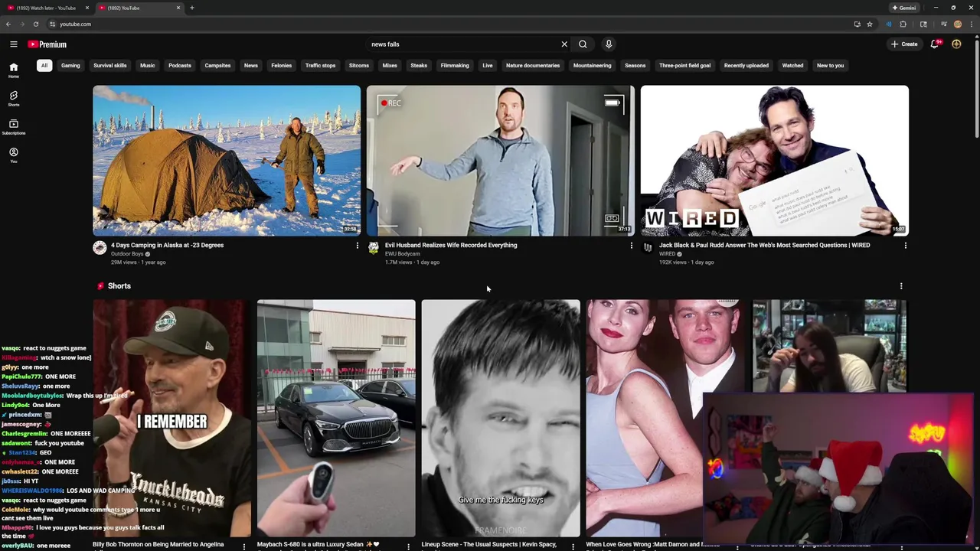Clear the search box with X
Viewport: 980px width, 551px height.
(564, 44)
